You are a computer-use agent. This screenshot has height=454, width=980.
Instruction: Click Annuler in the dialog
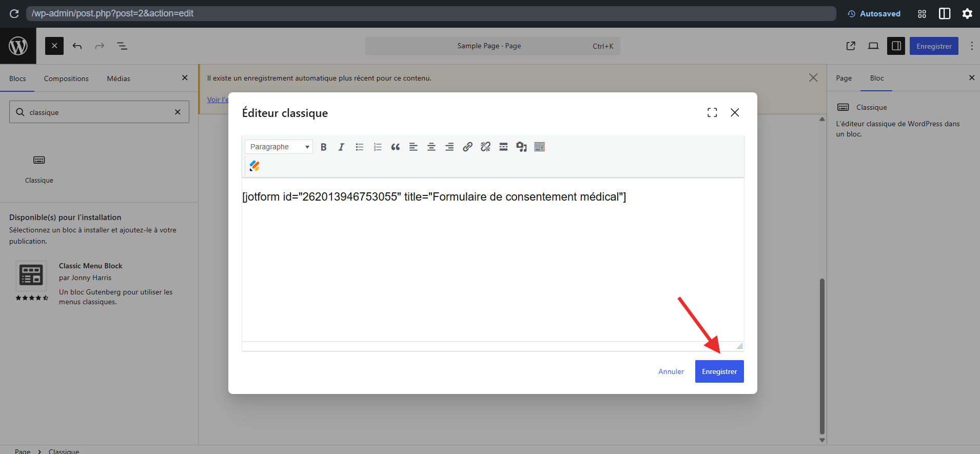point(671,371)
